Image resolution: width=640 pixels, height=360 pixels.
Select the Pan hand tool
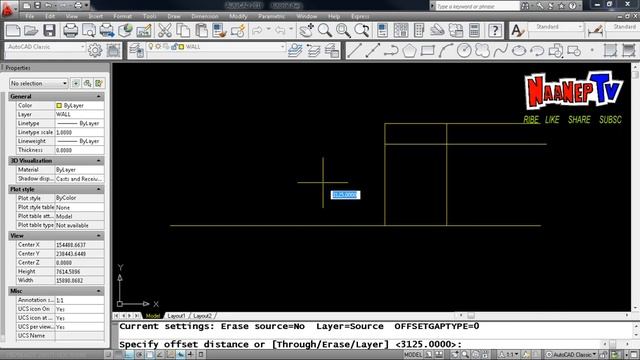tap(306, 31)
